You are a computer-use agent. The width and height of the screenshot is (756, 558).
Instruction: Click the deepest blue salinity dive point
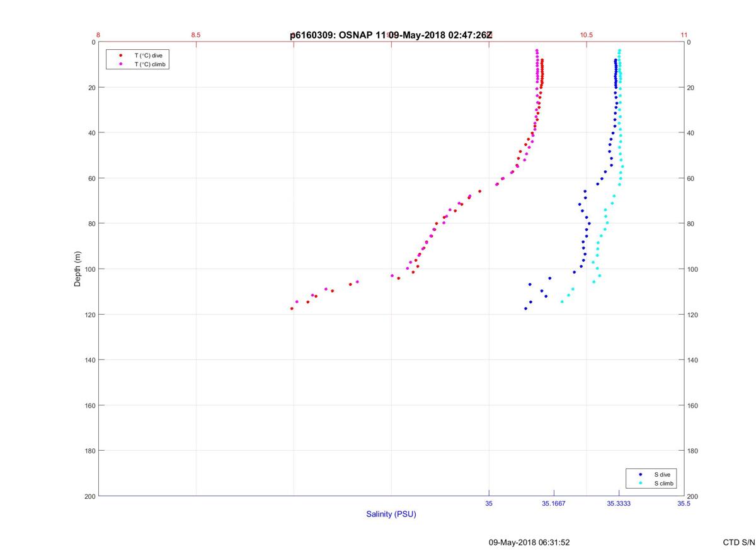click(525, 308)
